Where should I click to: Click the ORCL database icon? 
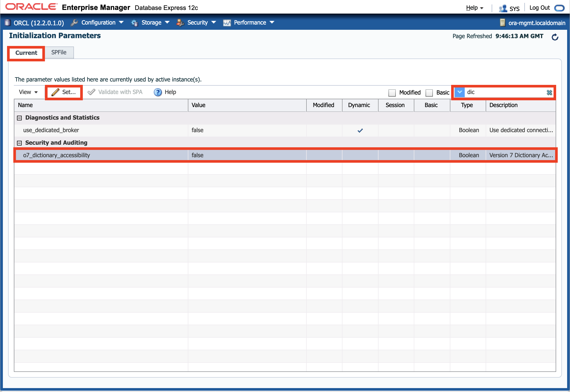(x=8, y=23)
